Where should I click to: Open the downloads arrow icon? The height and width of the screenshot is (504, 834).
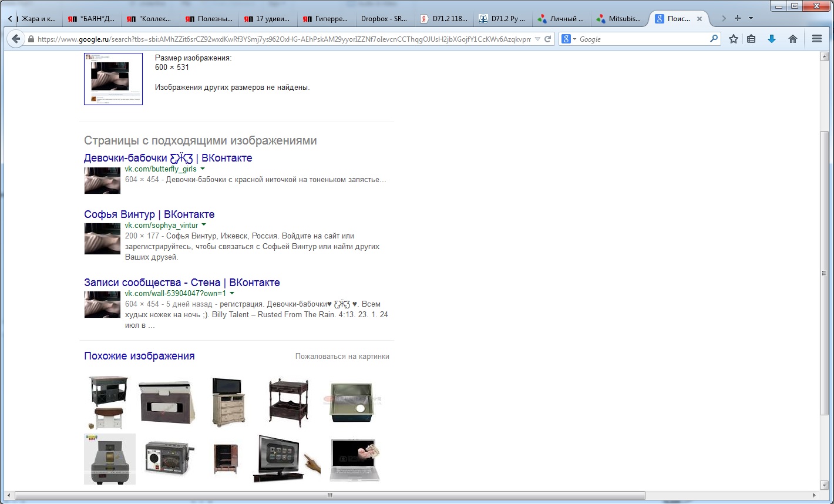coord(772,39)
